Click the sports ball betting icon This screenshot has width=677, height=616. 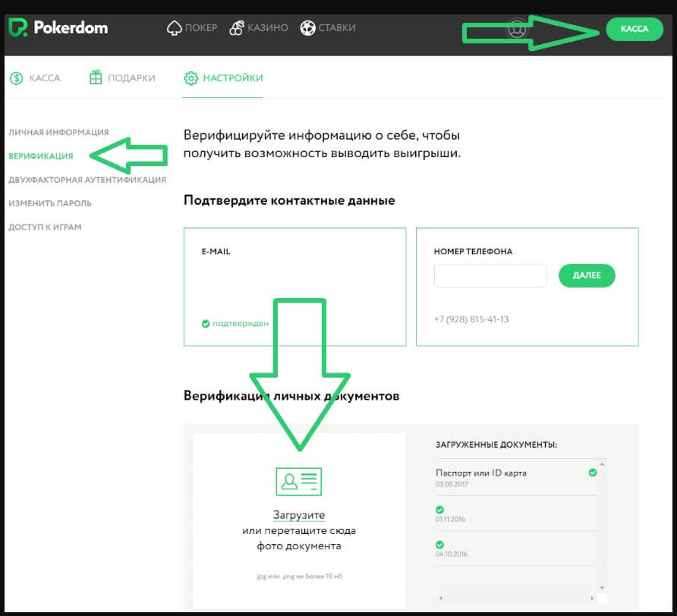tap(307, 29)
